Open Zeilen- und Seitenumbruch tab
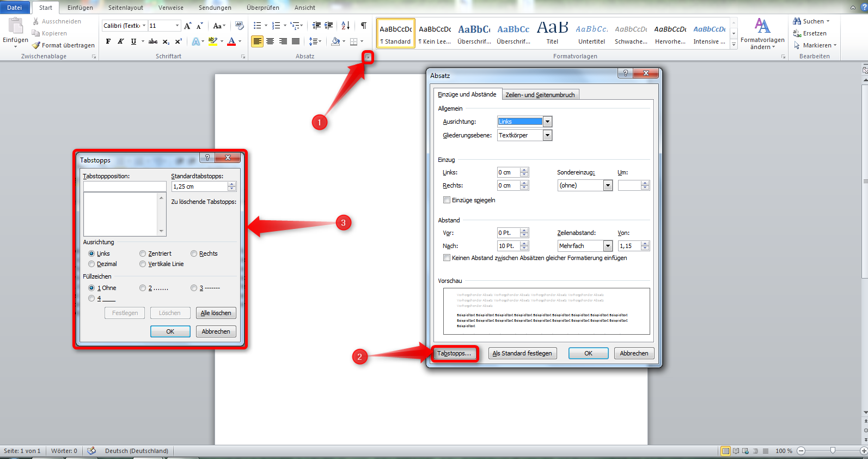This screenshot has width=868, height=459. (540, 95)
